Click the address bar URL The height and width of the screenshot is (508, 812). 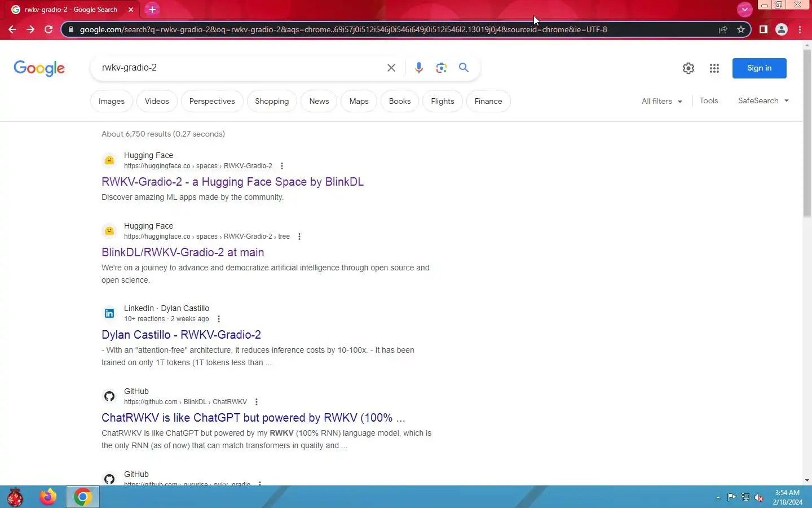pyautogui.click(x=343, y=29)
